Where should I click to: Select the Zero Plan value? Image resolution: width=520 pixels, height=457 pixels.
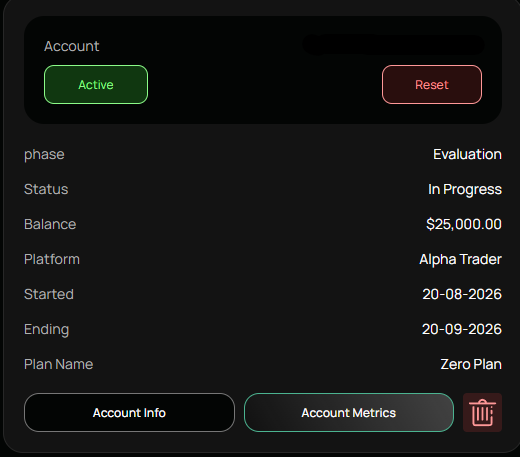click(x=471, y=364)
